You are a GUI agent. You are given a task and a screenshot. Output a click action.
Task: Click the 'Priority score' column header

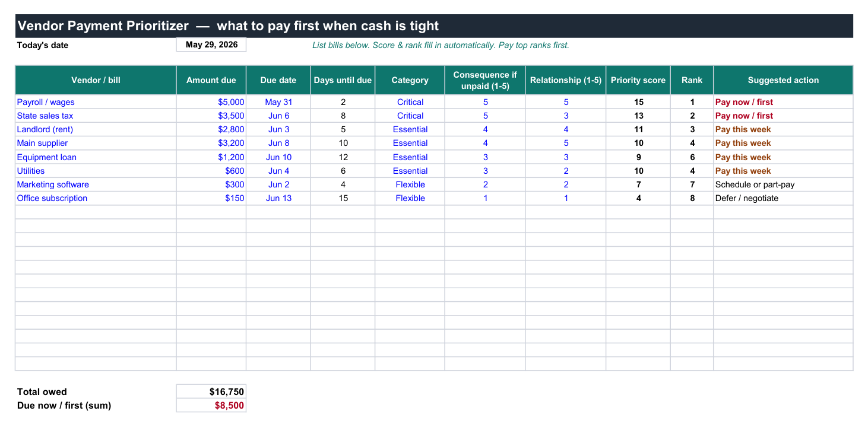point(638,80)
